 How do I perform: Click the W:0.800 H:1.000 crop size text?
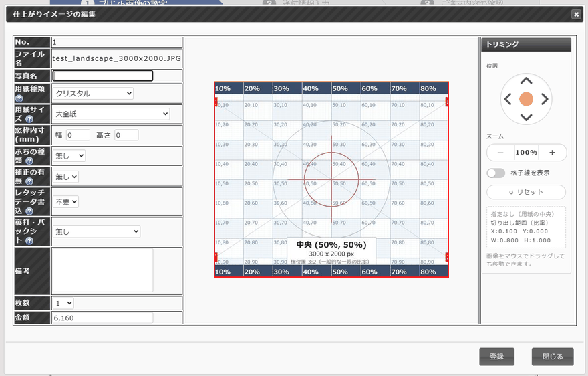[521, 240]
